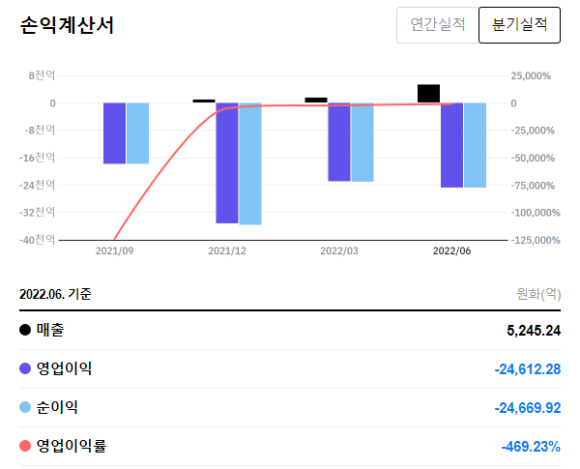Select the 2021/09 axis label
The height and width of the screenshot is (469, 580).
coord(114,251)
